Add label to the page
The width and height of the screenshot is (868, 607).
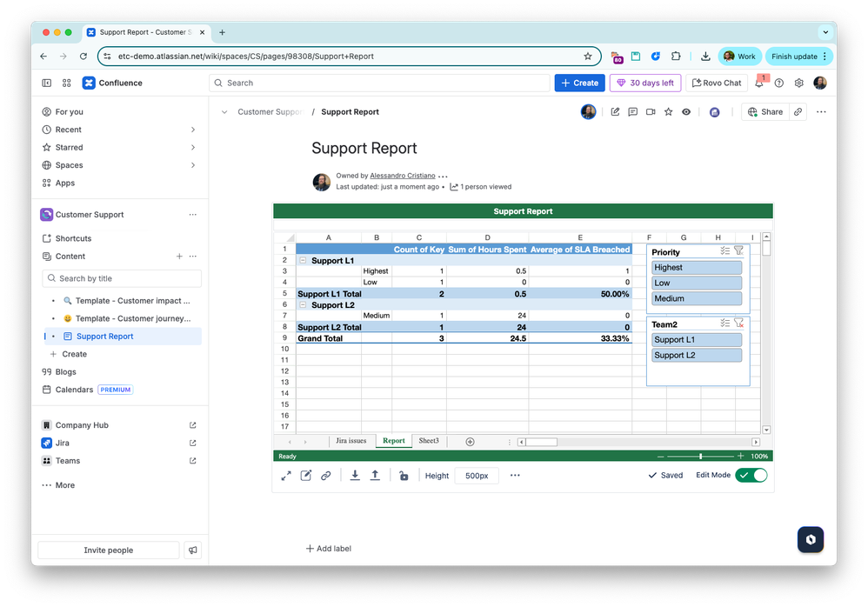(x=328, y=549)
